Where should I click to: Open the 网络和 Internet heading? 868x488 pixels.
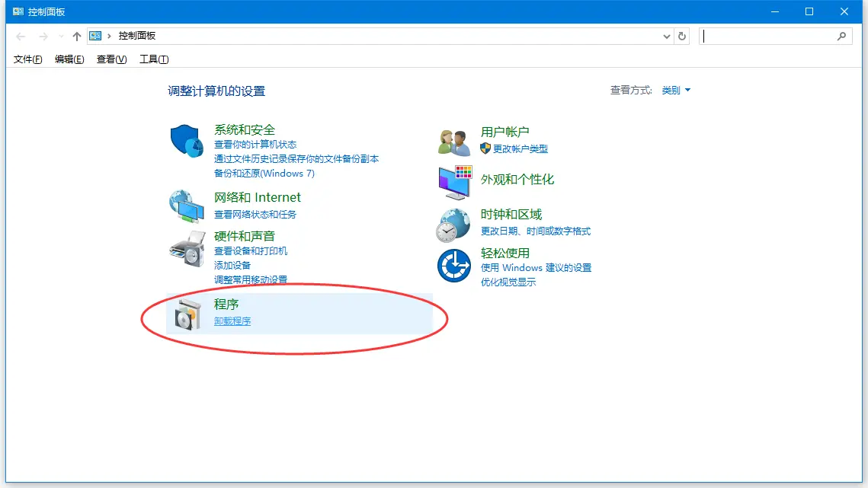click(258, 197)
